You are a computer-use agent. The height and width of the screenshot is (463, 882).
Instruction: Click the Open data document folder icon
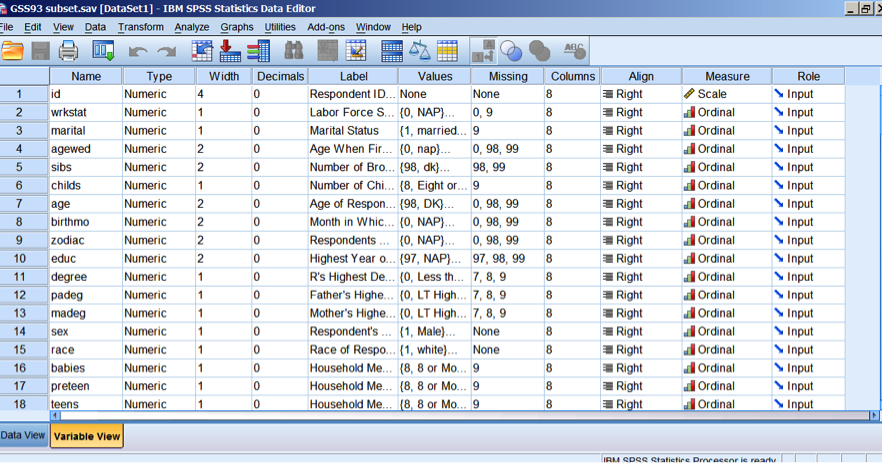[12, 51]
